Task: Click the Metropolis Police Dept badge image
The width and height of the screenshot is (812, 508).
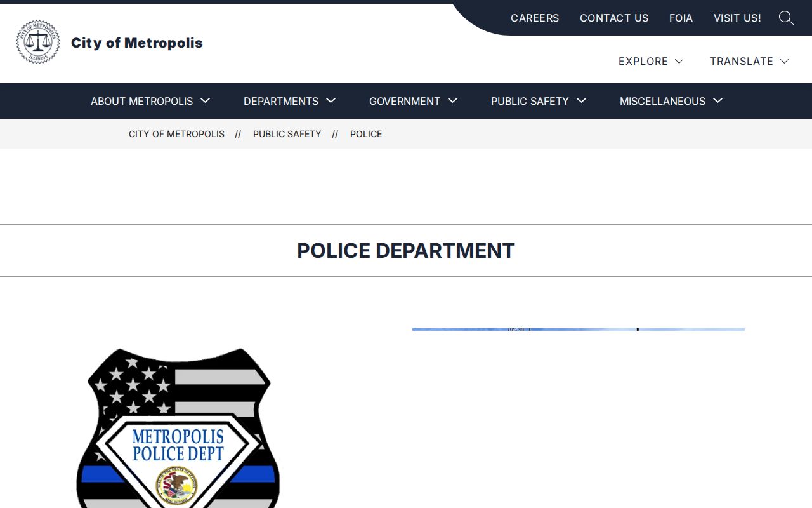Action: 178,428
